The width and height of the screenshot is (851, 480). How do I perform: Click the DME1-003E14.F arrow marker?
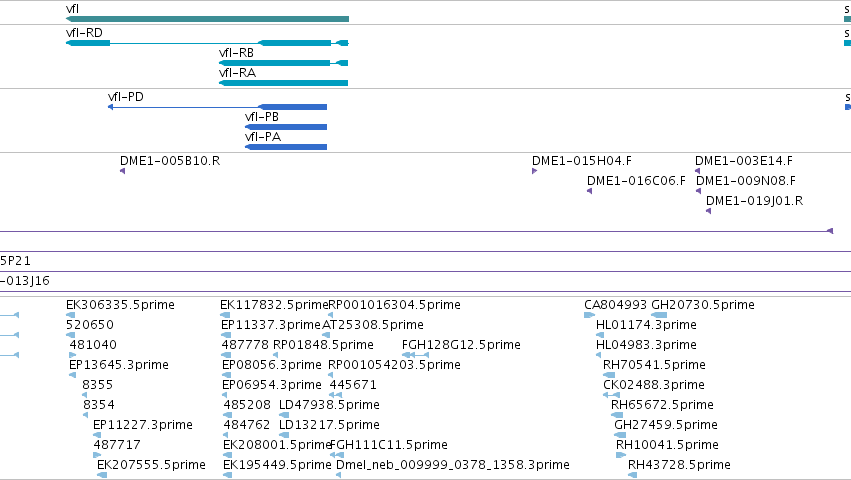coord(697,171)
